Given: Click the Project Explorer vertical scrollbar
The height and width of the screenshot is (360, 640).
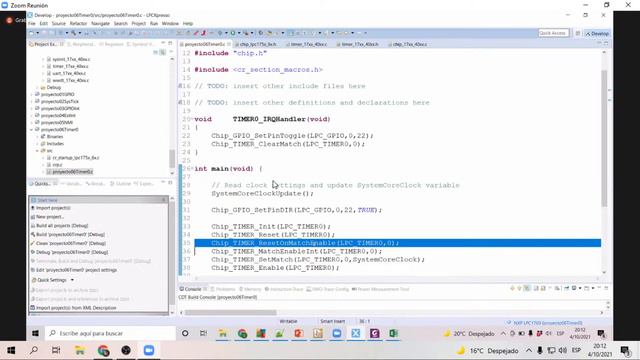Looking at the screenshot, I should 172,158.
